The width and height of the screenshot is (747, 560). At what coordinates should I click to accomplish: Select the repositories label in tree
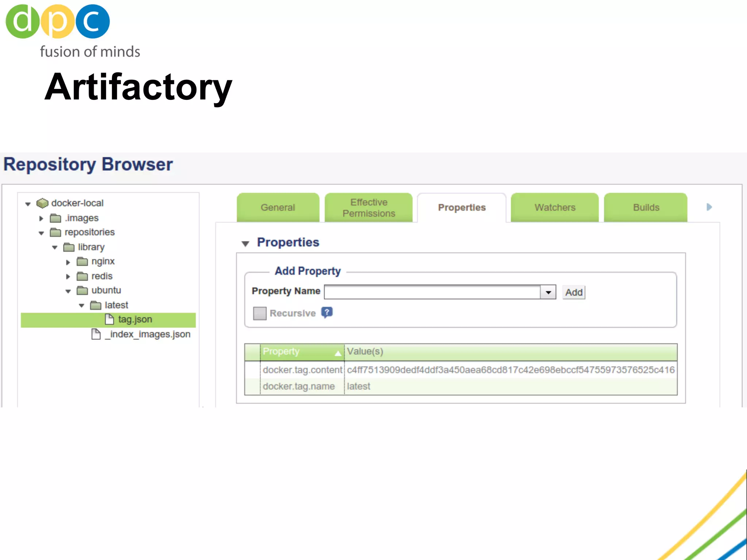[90, 232]
